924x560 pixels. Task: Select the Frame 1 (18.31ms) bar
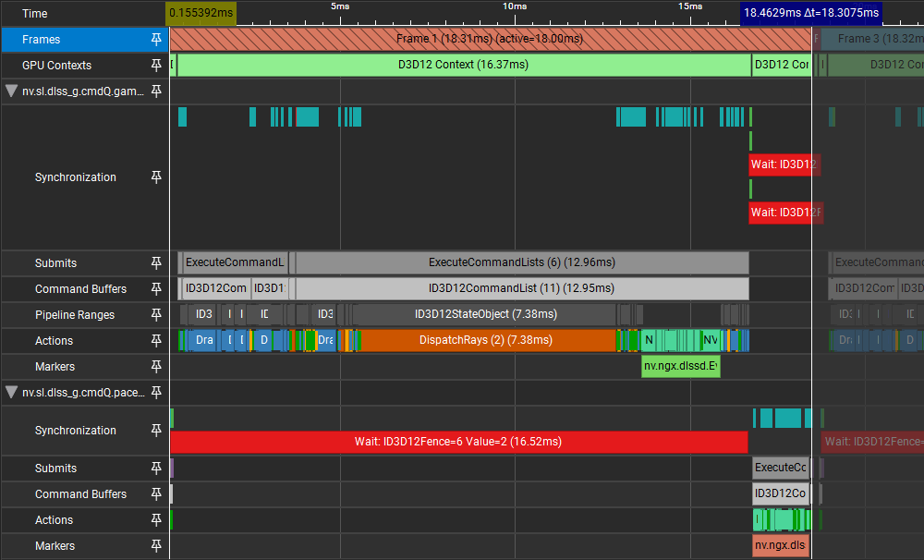pos(491,40)
